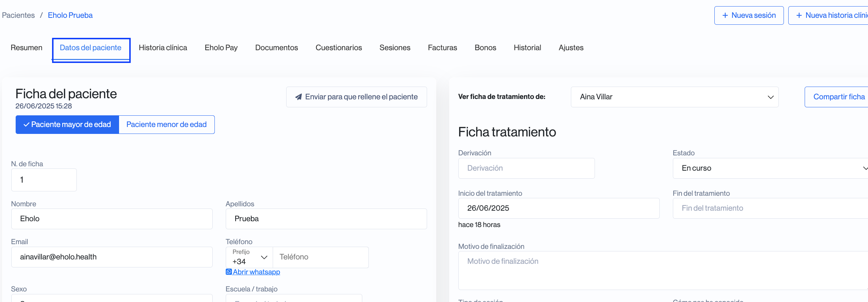
Task: Click the paper plane send icon
Action: (299, 97)
